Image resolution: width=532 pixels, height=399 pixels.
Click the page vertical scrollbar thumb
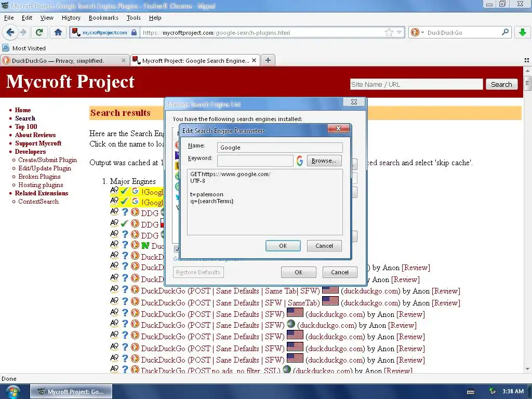pyautogui.click(x=527, y=84)
